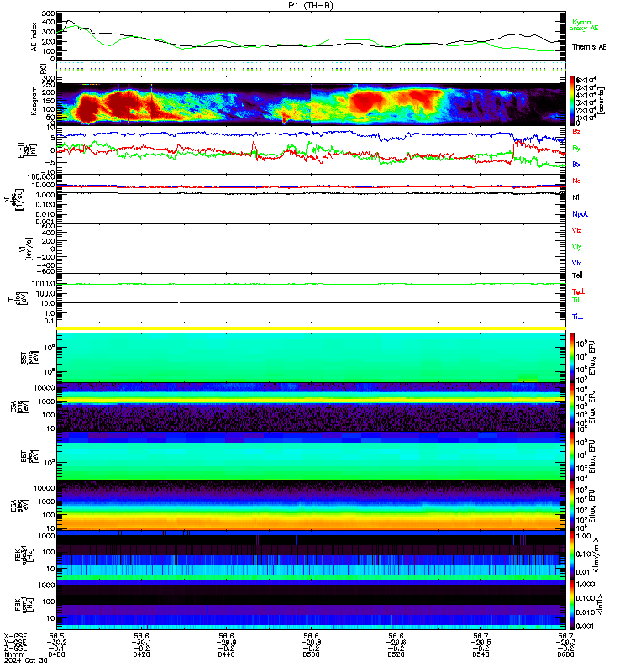The width and height of the screenshot is (630, 672).
Task: Click the X-GSE row label
Action: pos(15,636)
